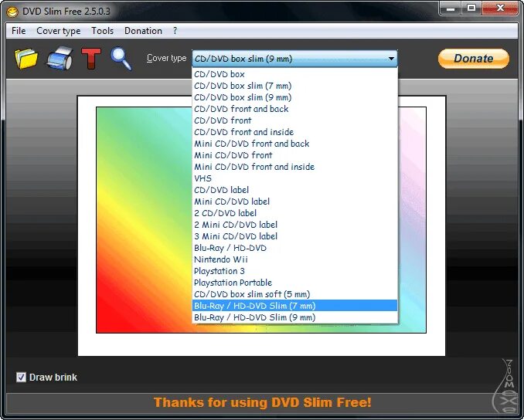Viewport: 524px width, 420px height.
Task: Choose CD/DVD box slim (7 mm)
Action: click(294, 86)
